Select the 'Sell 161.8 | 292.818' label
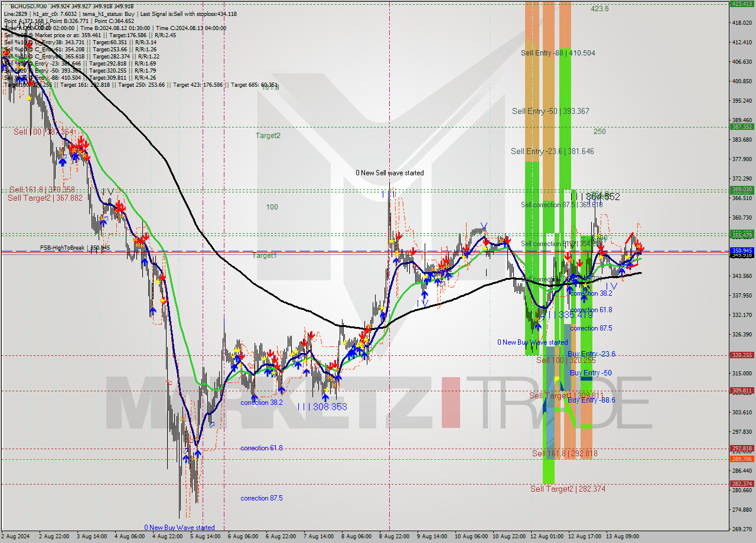 pyautogui.click(x=565, y=453)
